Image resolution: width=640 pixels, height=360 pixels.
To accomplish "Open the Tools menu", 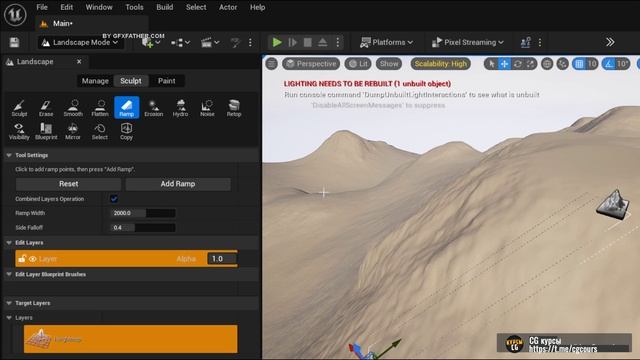I will click(134, 7).
